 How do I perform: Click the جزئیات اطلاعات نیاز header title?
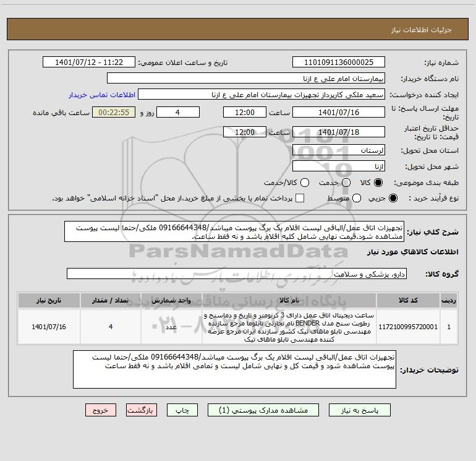coord(422,30)
